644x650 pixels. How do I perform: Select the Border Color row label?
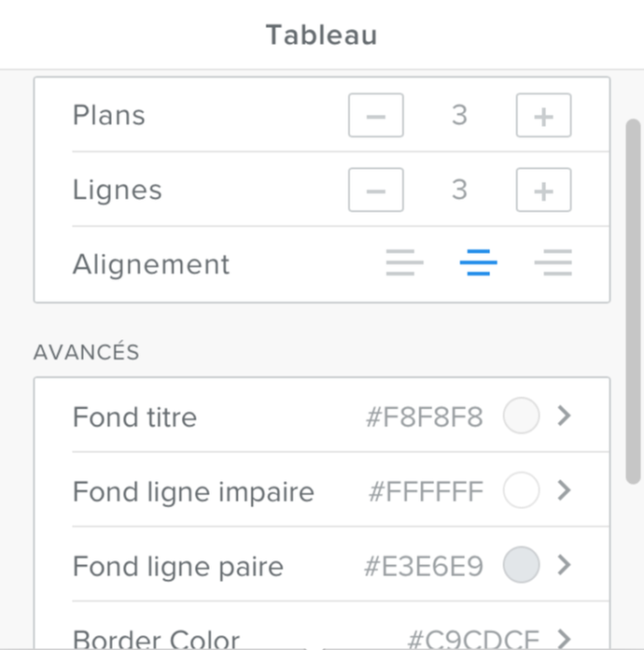[156, 640]
